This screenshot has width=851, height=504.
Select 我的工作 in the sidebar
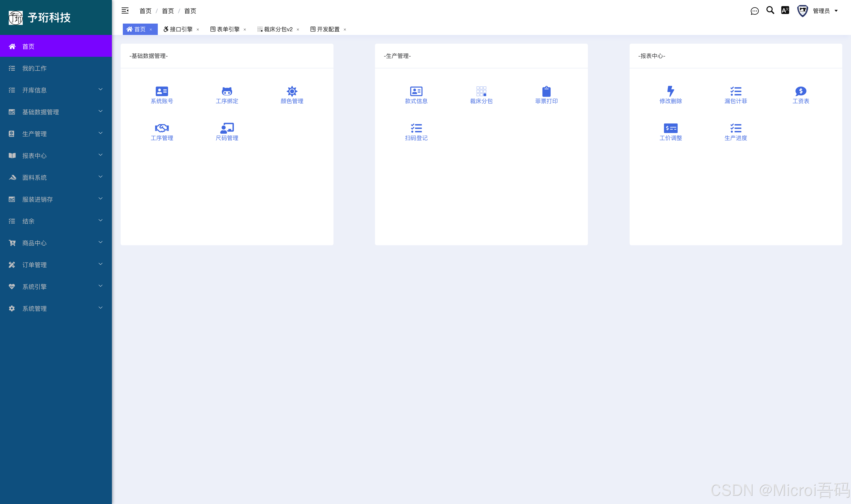34,68
